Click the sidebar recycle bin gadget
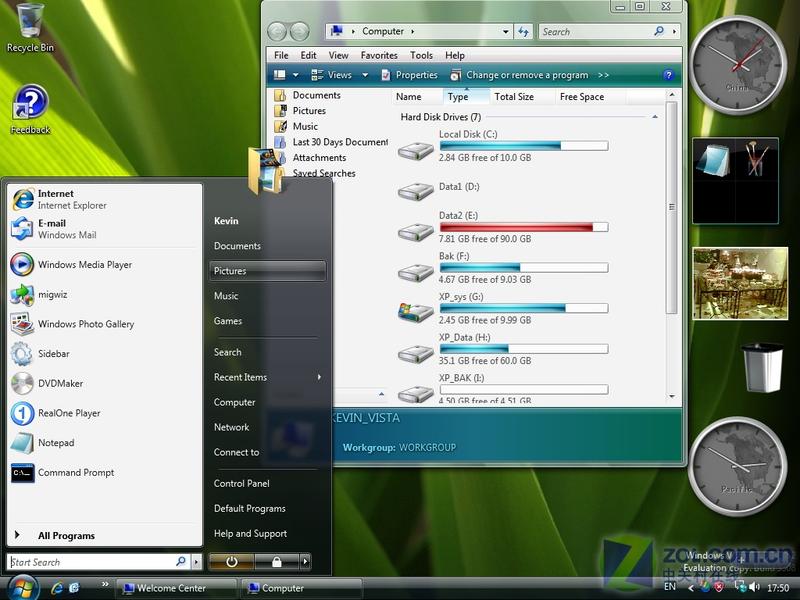Image resolution: width=800 pixels, height=600 pixels. pyautogui.click(x=762, y=367)
